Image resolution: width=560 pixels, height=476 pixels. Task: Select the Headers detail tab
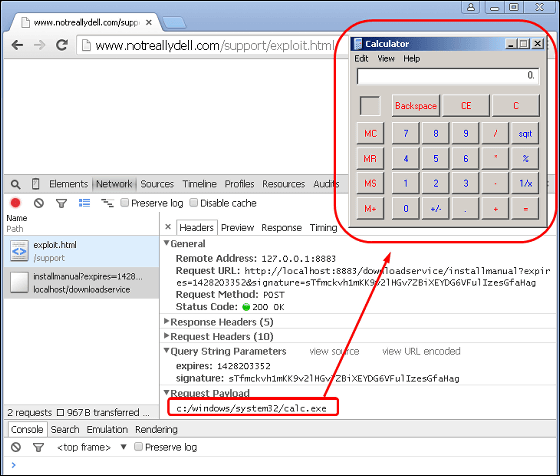197,227
